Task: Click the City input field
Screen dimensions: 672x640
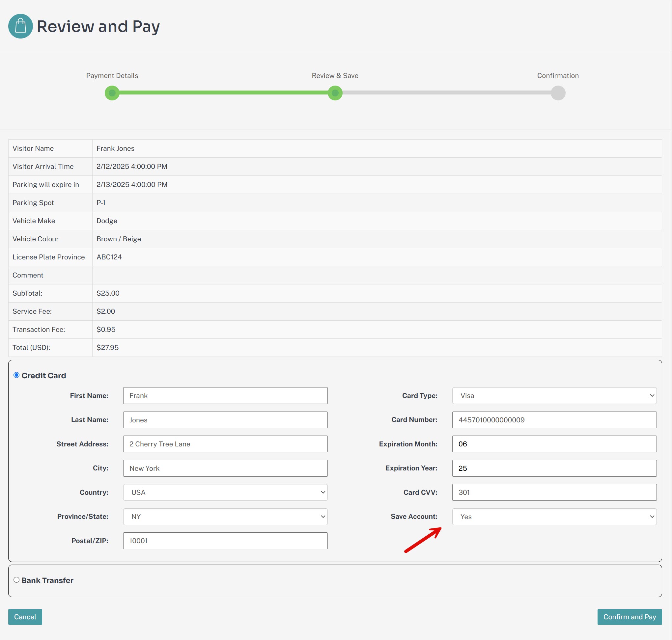Action: [x=225, y=468]
